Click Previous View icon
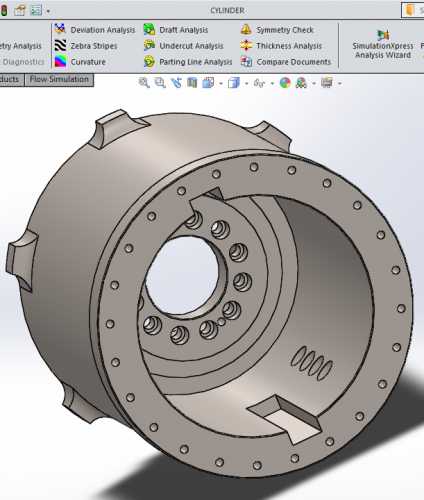This screenshot has width=424, height=500. click(x=176, y=83)
